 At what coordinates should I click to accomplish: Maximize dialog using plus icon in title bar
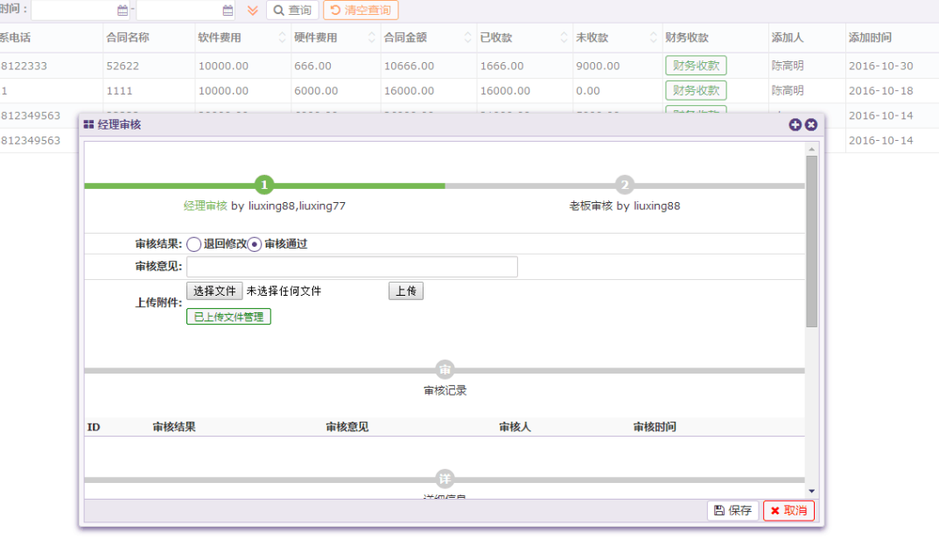coord(795,125)
